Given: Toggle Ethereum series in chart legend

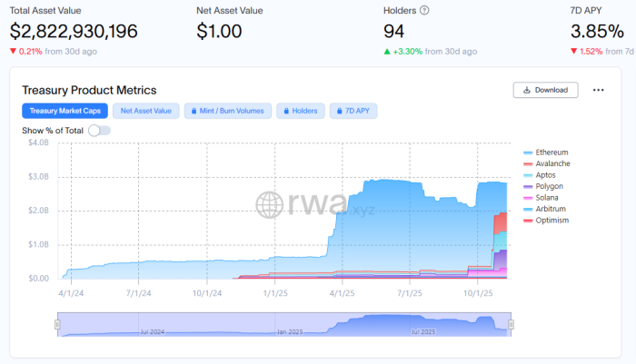Looking at the screenshot, I should 552,151.
